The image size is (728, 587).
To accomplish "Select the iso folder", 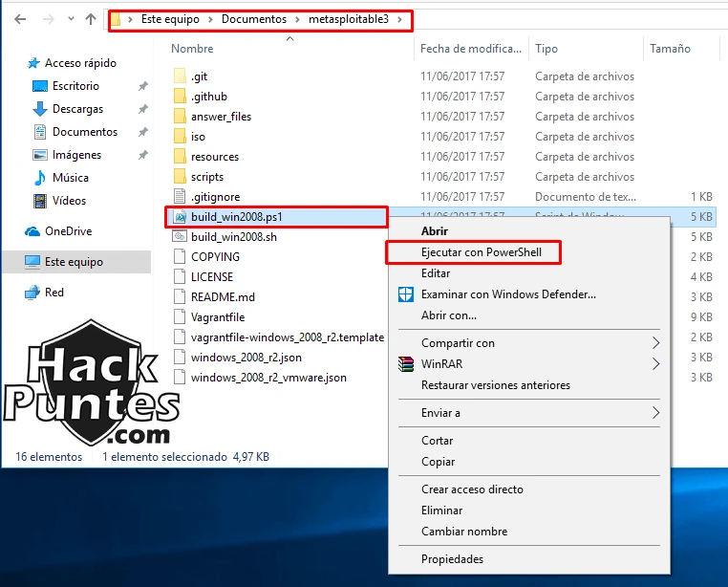I will click(x=198, y=137).
